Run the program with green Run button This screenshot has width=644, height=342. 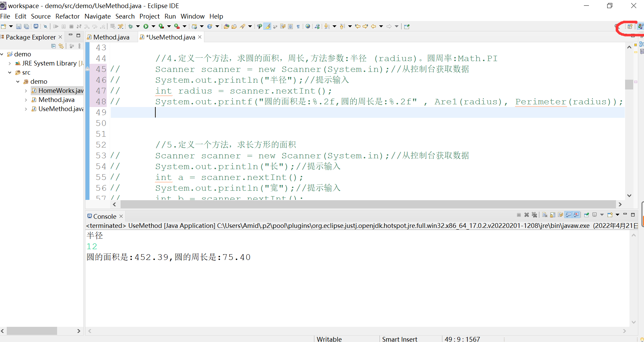(x=146, y=26)
